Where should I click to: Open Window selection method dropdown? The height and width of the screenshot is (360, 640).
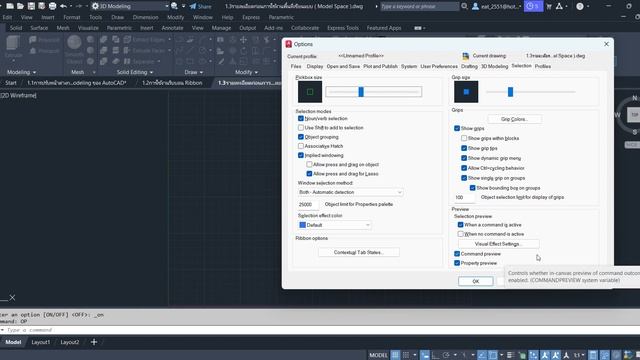point(350,192)
